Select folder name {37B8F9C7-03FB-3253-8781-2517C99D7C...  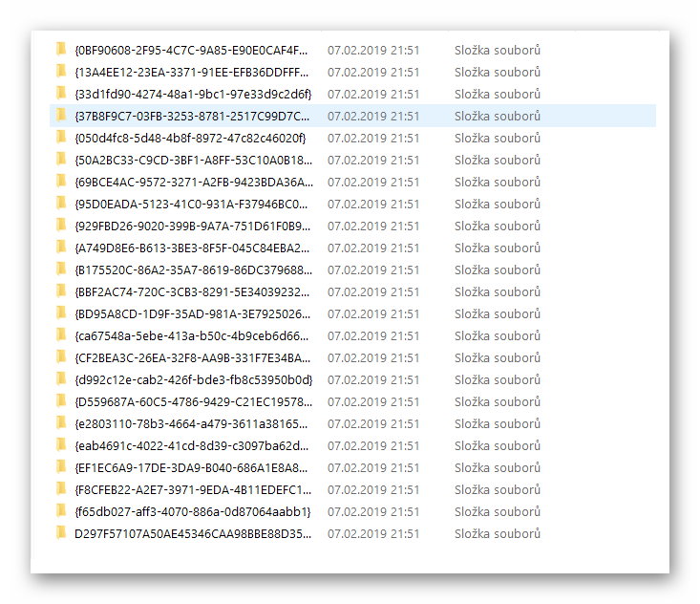(192, 117)
